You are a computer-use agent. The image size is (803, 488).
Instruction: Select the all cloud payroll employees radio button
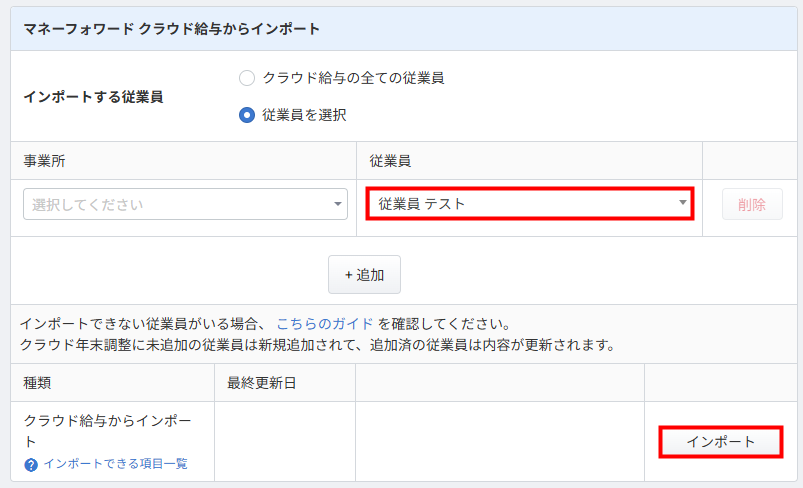247,78
